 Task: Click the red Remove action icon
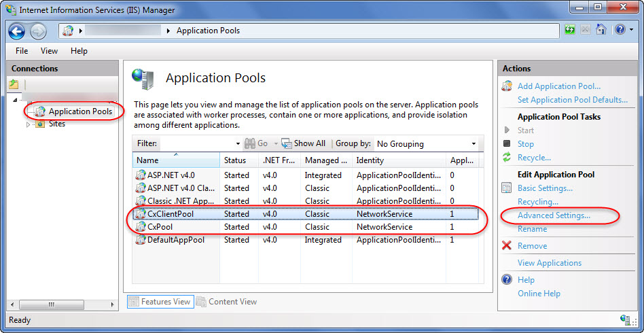tap(507, 246)
